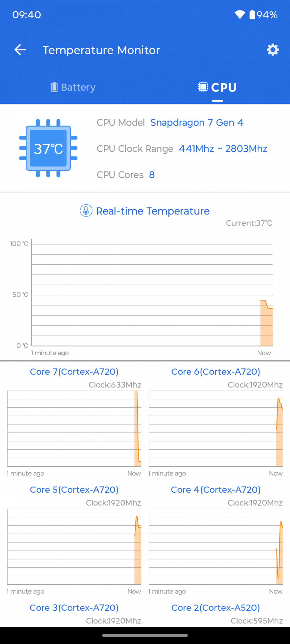The height and width of the screenshot is (644, 290).
Task: Tap the Wi-Fi signal icon in status bar
Action: (x=240, y=15)
